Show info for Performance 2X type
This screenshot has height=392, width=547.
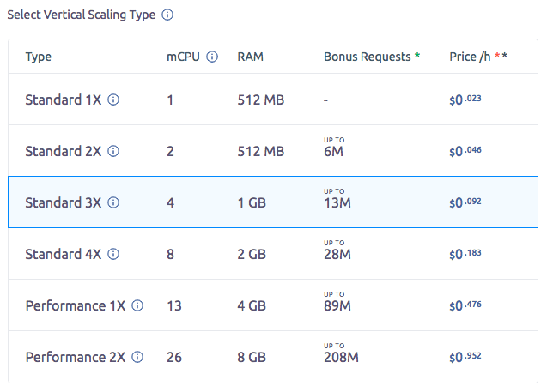137,357
